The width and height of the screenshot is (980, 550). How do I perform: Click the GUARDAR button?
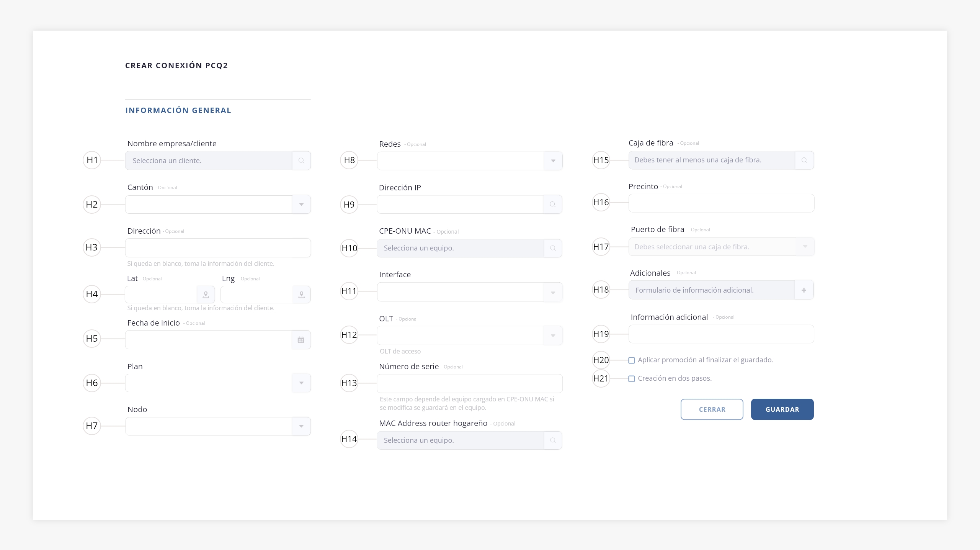(x=782, y=409)
